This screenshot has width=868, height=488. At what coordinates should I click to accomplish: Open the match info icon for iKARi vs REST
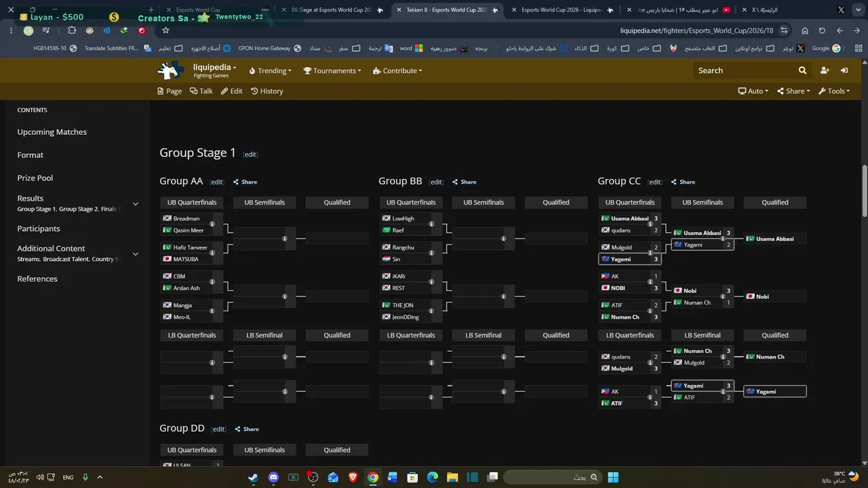(431, 282)
